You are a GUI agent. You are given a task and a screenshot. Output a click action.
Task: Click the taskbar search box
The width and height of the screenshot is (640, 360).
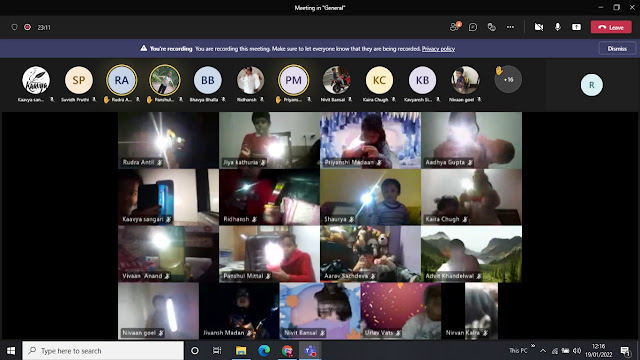pyautogui.click(x=103, y=351)
